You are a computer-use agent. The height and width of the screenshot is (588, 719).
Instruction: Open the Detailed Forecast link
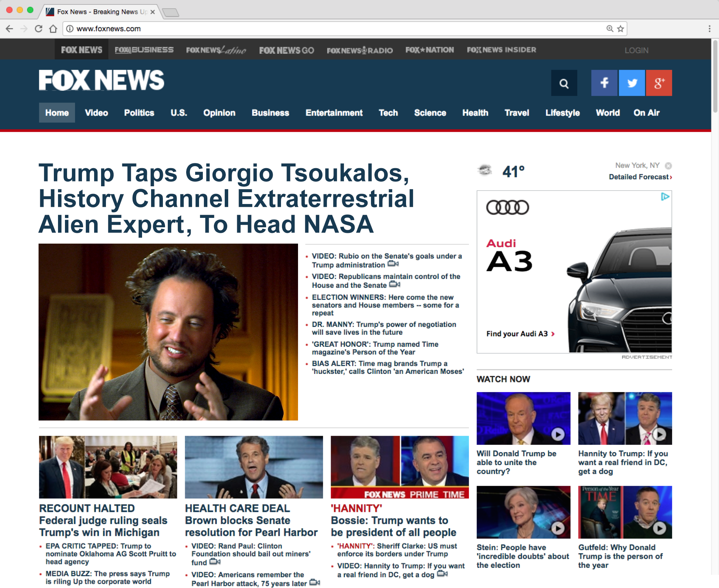click(641, 177)
